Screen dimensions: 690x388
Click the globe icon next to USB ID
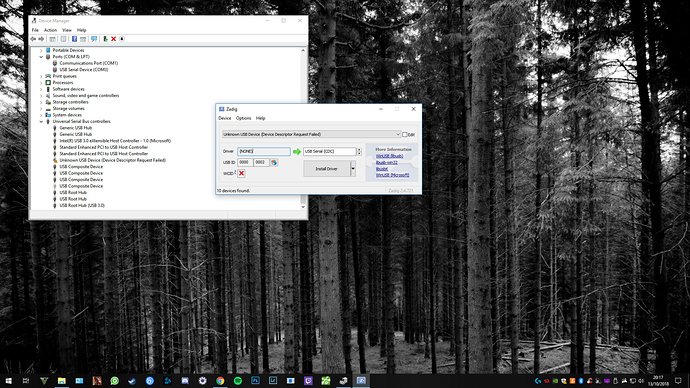pyautogui.click(x=274, y=162)
